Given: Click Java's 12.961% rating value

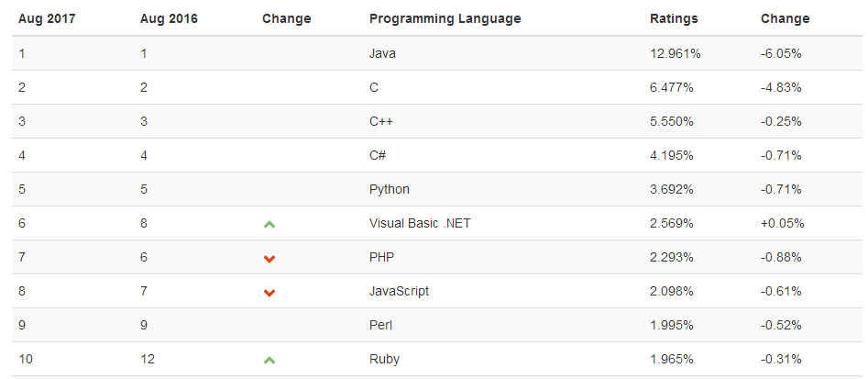Looking at the screenshot, I should click(x=676, y=53).
